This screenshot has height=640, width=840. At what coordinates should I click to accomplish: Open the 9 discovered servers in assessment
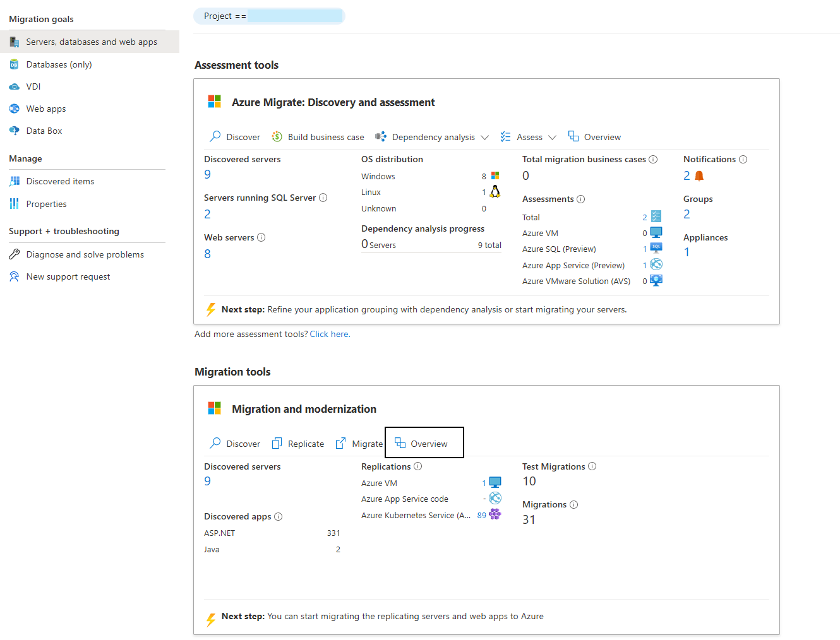point(208,175)
